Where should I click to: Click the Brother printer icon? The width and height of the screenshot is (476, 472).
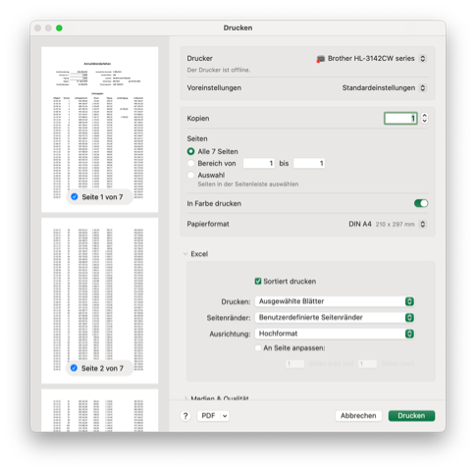click(321, 59)
